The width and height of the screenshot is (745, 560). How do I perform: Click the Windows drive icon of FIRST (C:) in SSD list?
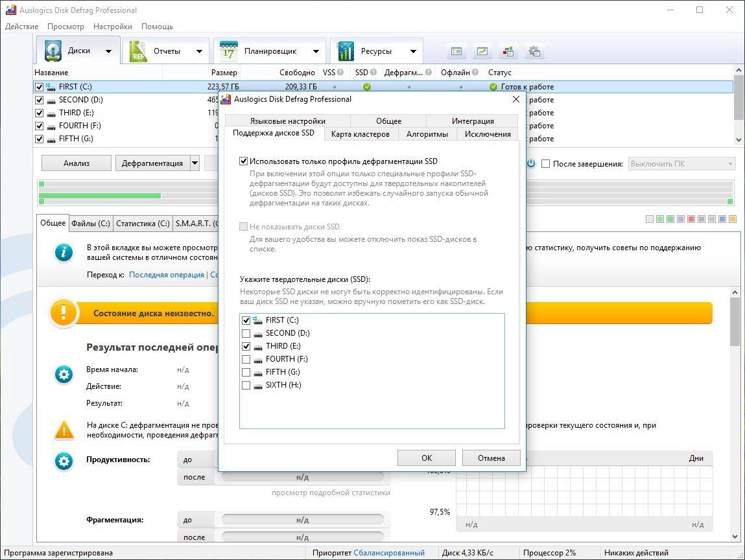click(x=257, y=320)
